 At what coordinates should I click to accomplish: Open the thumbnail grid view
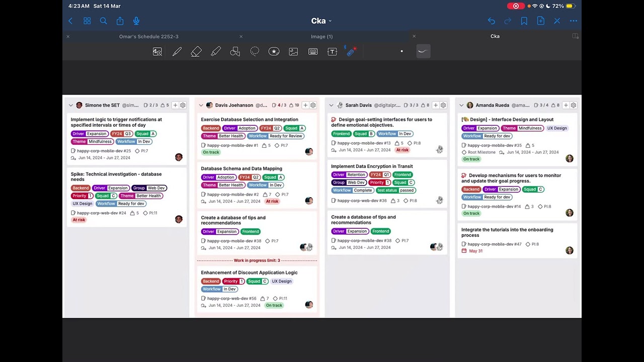point(87,21)
